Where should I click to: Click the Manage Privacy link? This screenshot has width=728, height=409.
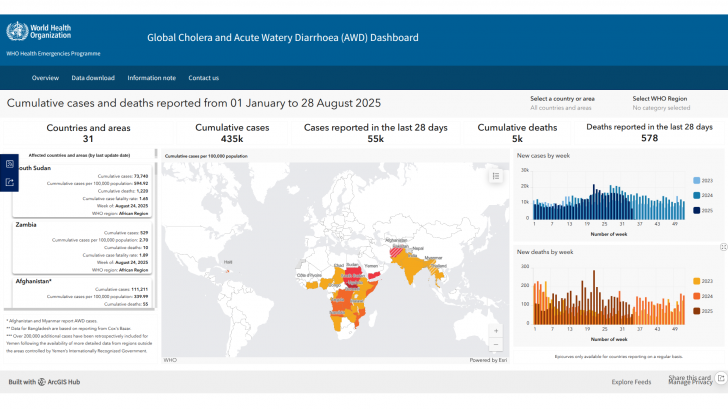(690, 383)
